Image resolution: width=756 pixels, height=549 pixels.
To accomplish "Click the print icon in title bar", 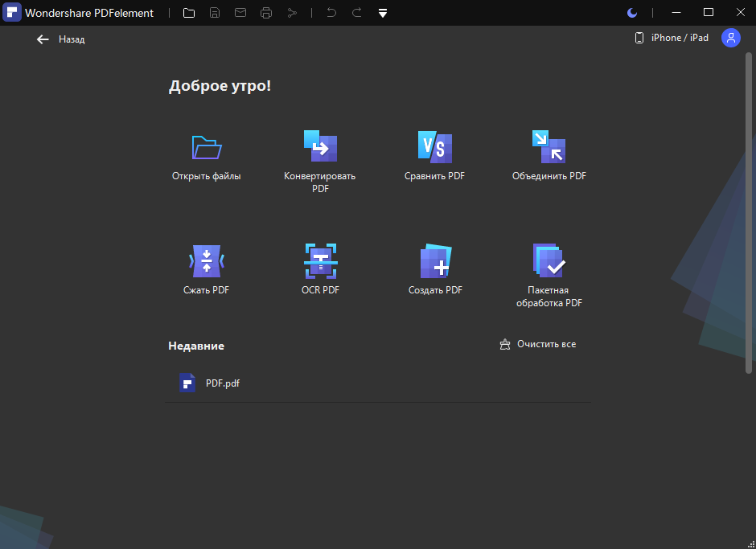I will 266,13.
